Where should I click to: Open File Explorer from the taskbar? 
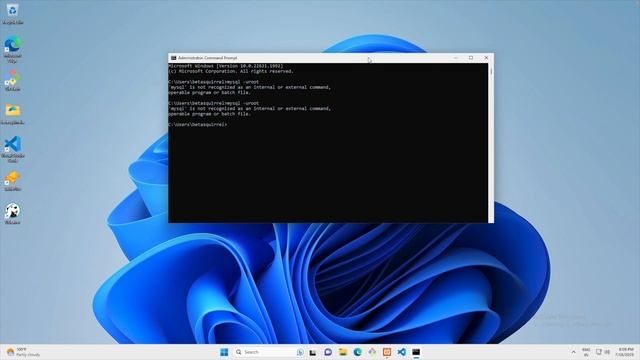click(343, 352)
